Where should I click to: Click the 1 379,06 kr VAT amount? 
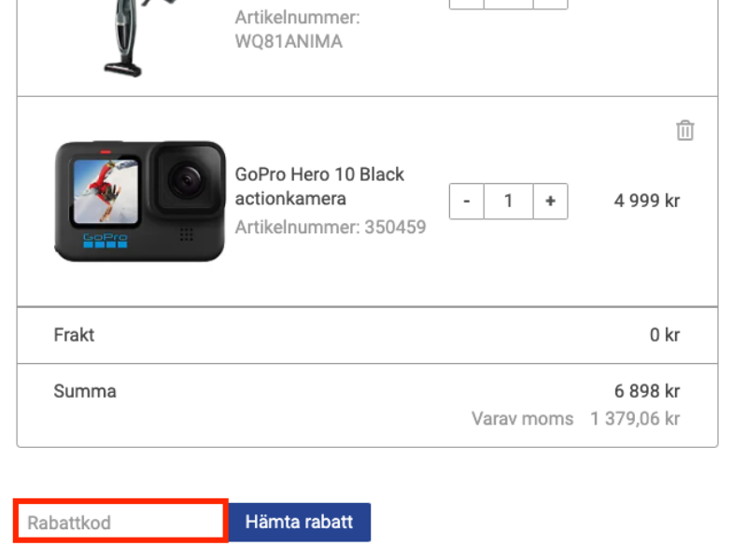click(635, 419)
